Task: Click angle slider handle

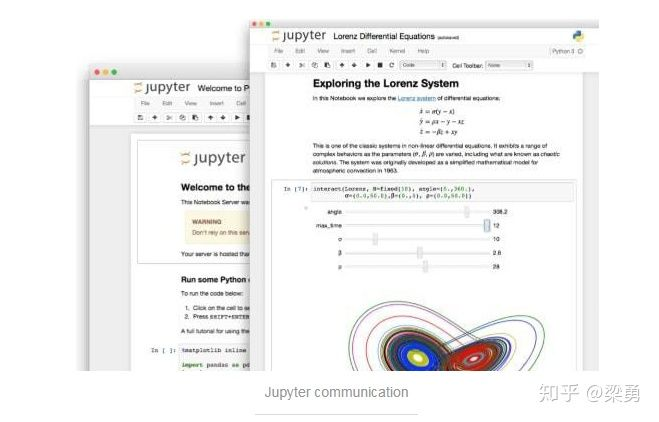Action: [x=467, y=212]
